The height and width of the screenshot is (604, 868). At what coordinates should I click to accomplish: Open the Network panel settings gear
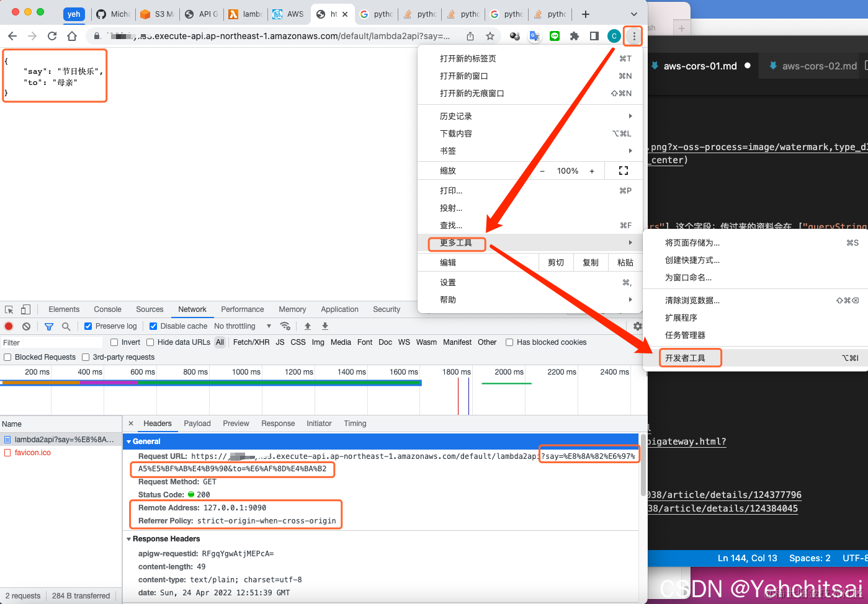coord(637,326)
